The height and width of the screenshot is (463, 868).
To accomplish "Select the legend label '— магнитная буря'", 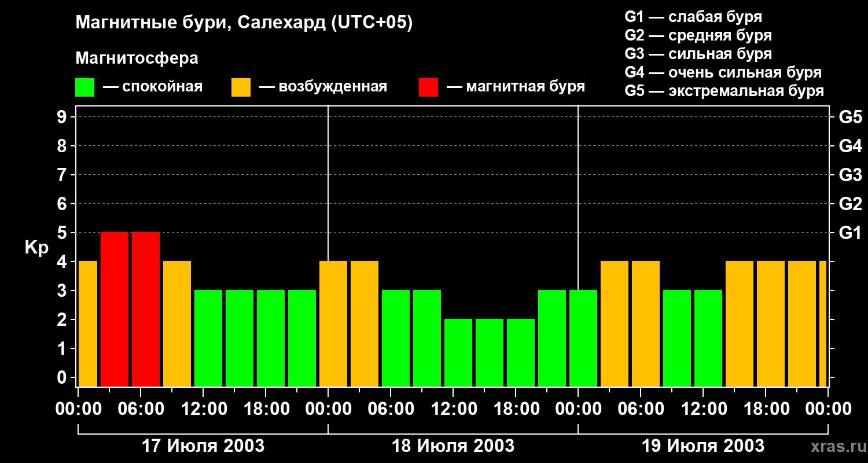I will (x=516, y=87).
